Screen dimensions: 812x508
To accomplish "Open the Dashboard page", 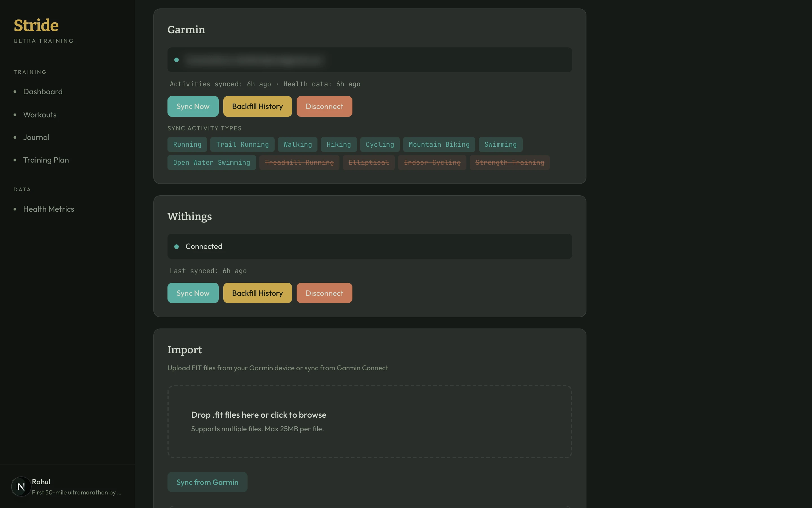I will [x=43, y=92].
